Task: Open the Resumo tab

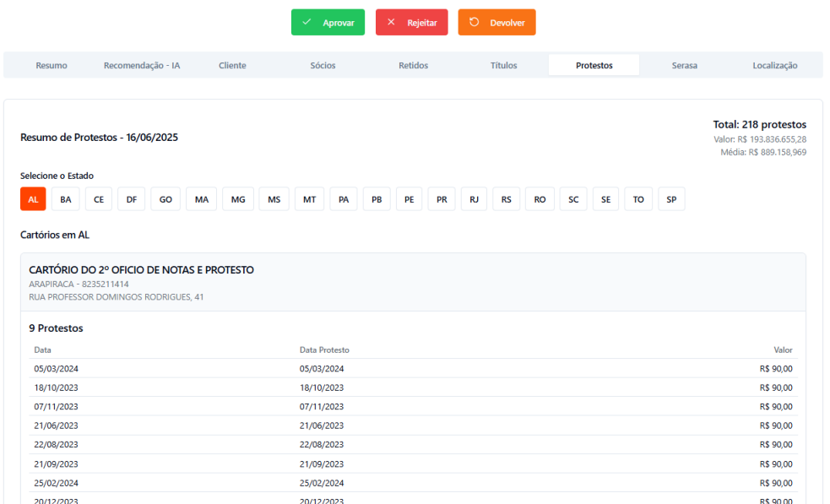Action: pyautogui.click(x=52, y=65)
